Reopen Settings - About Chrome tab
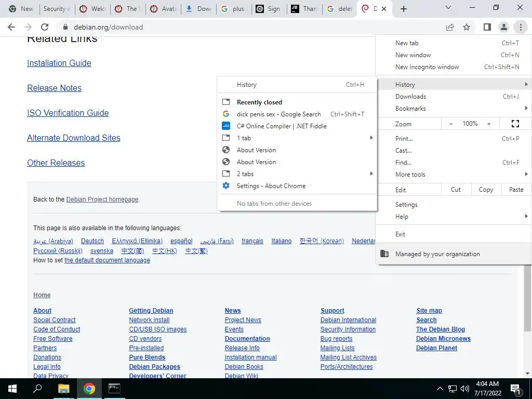The width and height of the screenshot is (532, 399). (x=297, y=186)
